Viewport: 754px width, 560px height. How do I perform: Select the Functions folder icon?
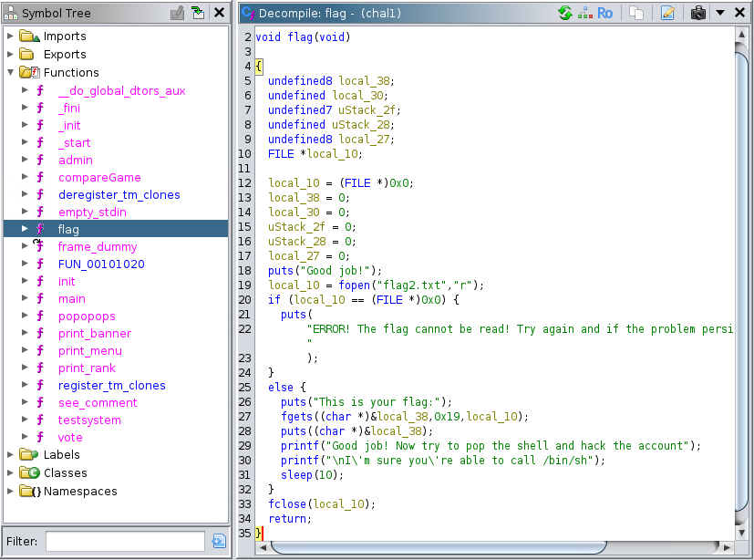29,73
